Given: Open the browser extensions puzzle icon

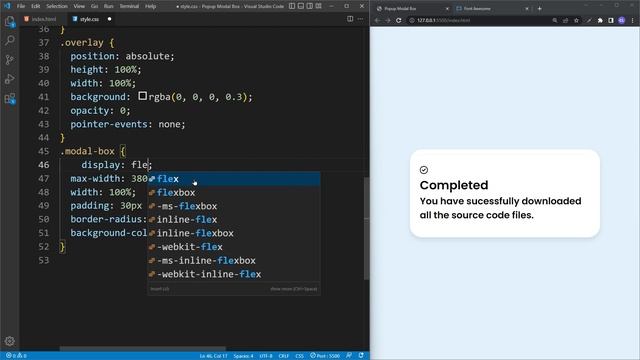Looking at the screenshot, I should pos(600,20).
